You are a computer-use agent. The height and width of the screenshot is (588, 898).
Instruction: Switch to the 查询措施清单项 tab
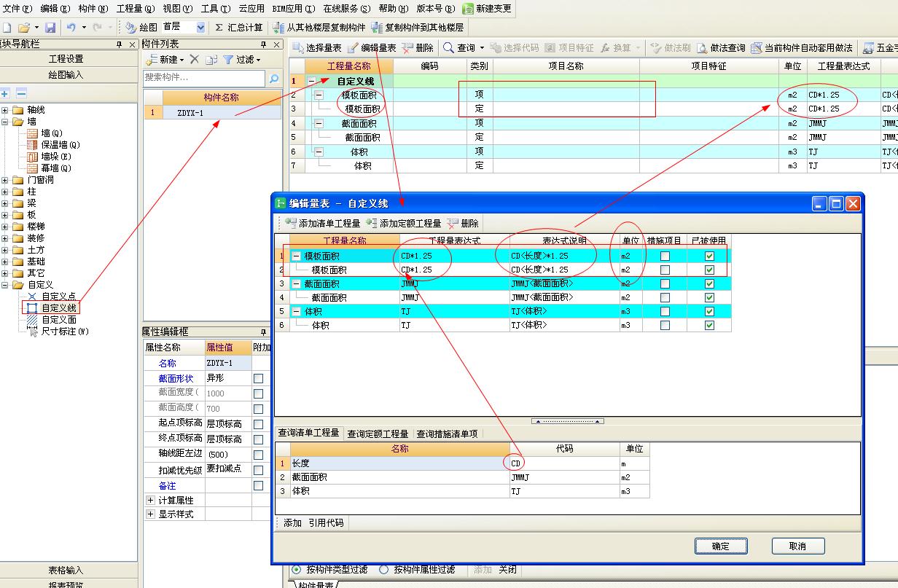(447, 434)
